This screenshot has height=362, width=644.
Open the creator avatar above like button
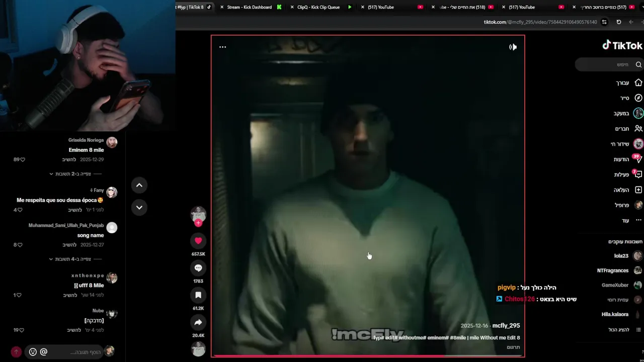pyautogui.click(x=198, y=214)
